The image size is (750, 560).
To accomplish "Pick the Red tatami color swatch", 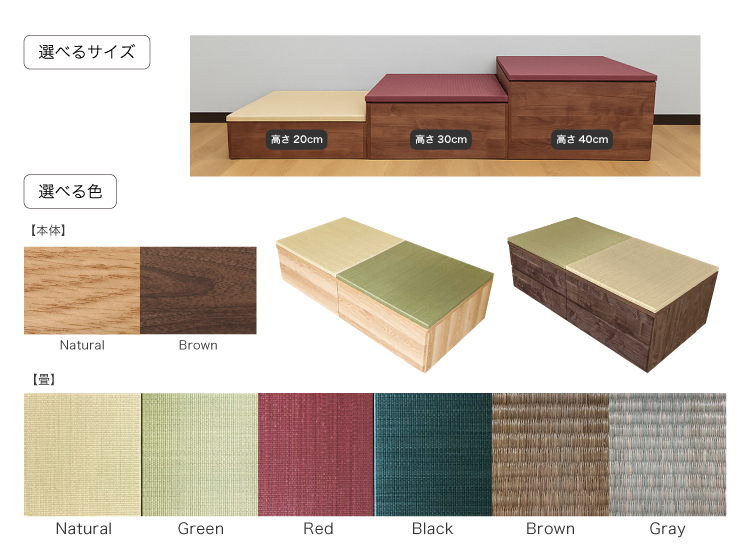I will click(316, 454).
